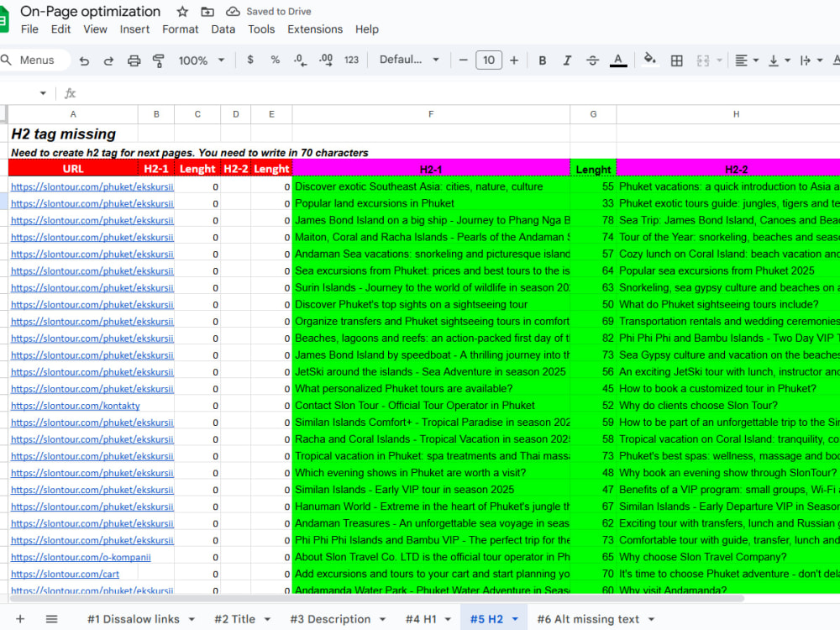Open #5 H2 tab options arrow
840x630 pixels.
[x=515, y=619]
